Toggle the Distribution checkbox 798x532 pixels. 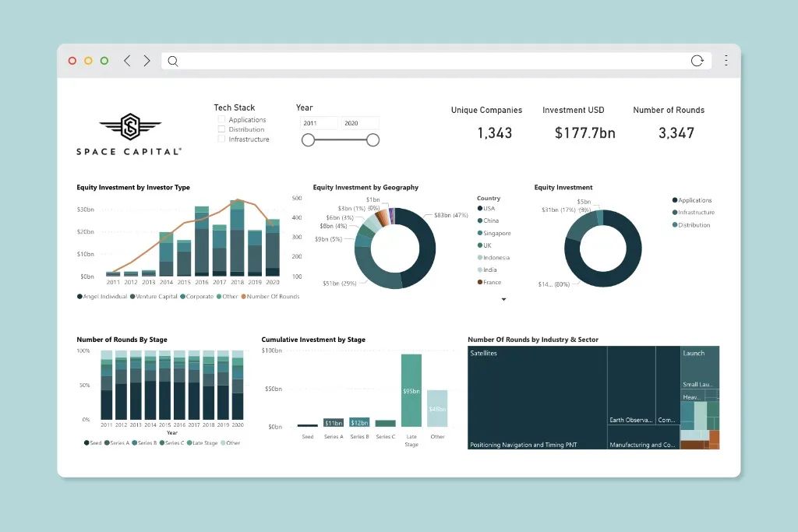[221, 129]
